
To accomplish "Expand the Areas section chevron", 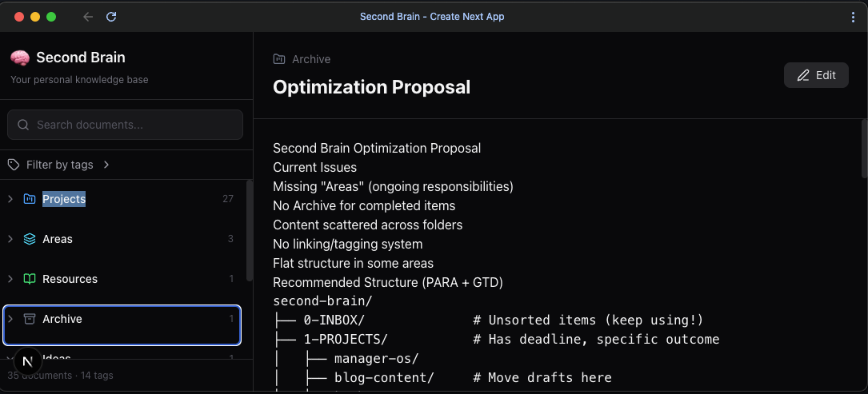I will pyautogui.click(x=10, y=239).
